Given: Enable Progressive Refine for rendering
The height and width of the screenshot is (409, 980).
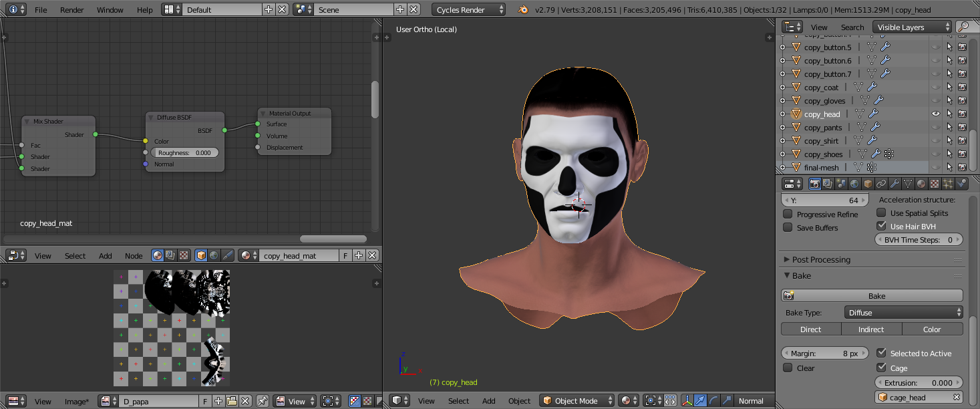Looking at the screenshot, I should coord(788,214).
